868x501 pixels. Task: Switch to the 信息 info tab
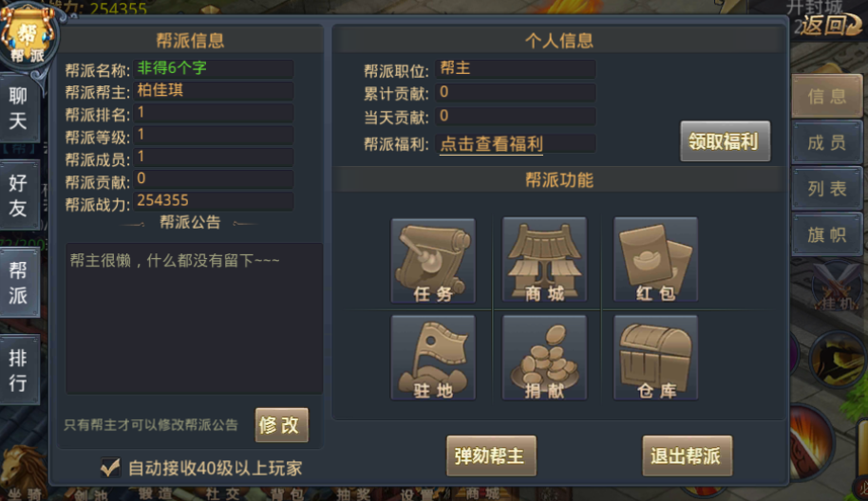827,96
